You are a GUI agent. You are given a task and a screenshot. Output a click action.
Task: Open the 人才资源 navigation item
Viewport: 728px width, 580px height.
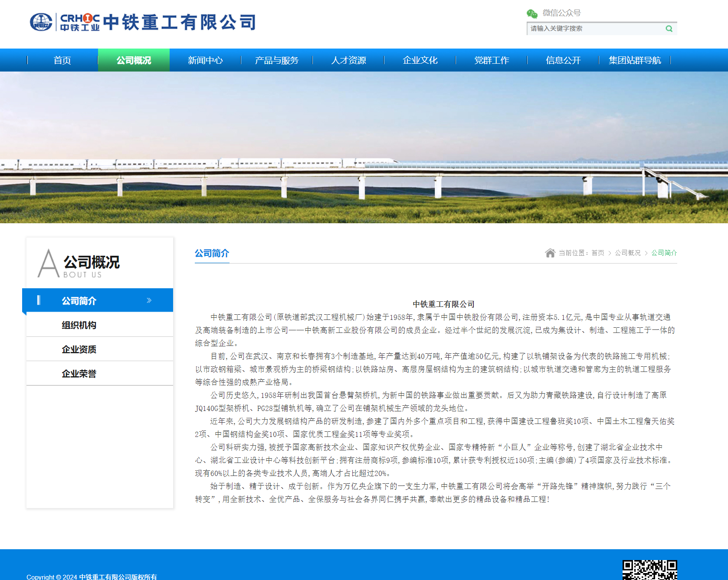[x=348, y=60]
